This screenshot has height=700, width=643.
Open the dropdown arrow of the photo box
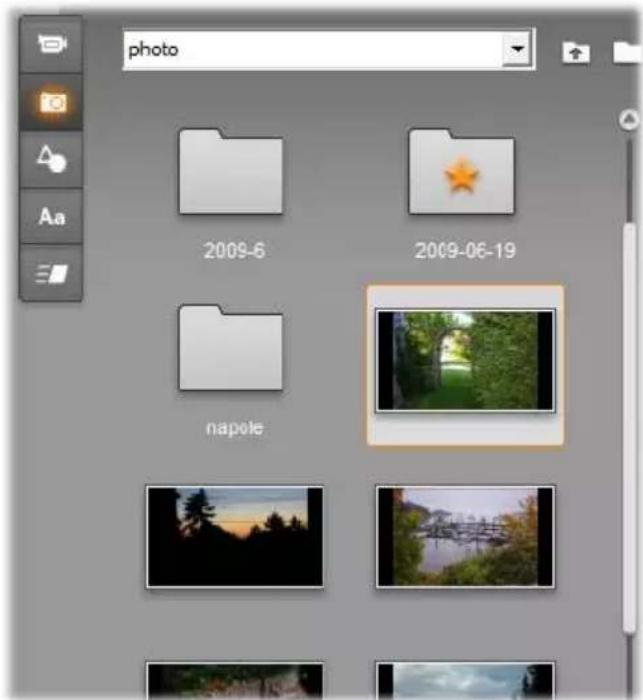click(x=517, y=49)
